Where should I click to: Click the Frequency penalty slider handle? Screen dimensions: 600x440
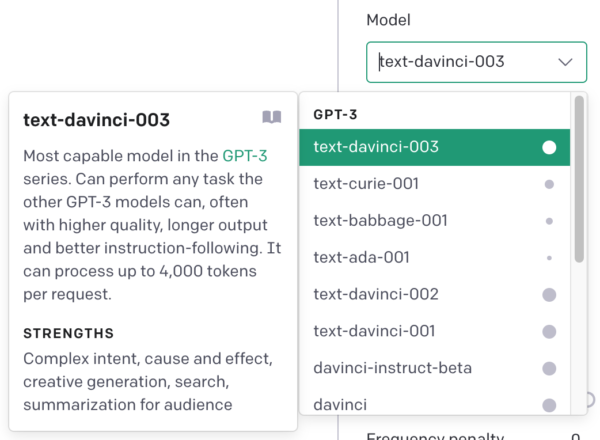[592, 399]
